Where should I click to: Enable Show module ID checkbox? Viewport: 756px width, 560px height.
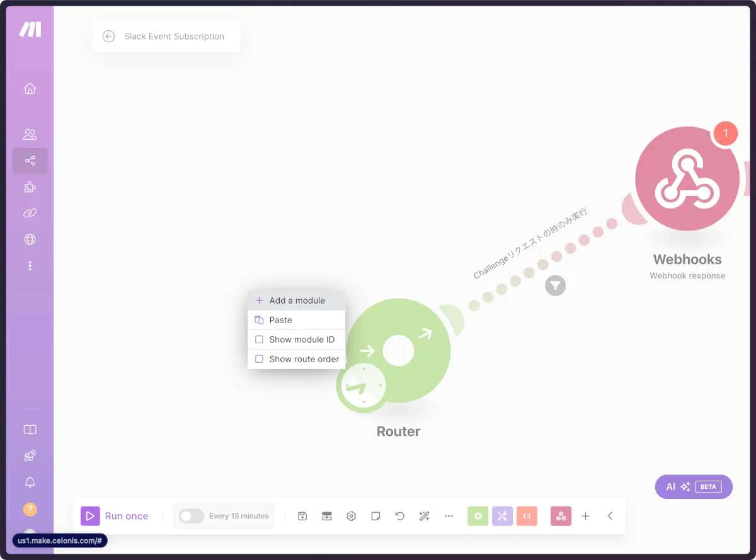click(x=259, y=340)
